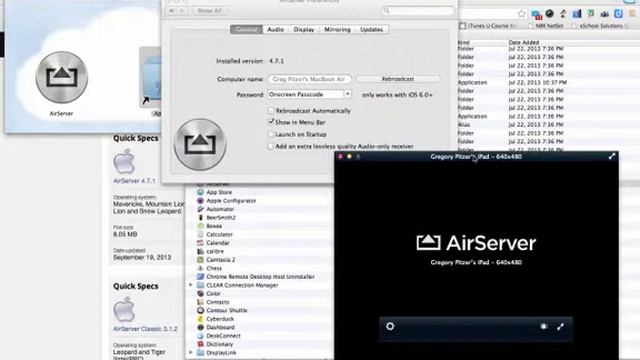This screenshot has width=640, height=360.
Task: Click the large AirServer logo in the mirroring window
Action: point(476,243)
